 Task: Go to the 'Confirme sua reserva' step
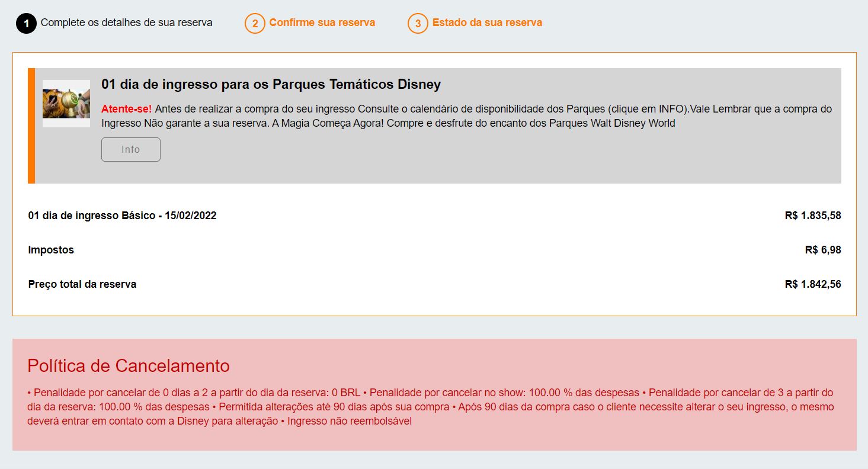click(x=322, y=23)
